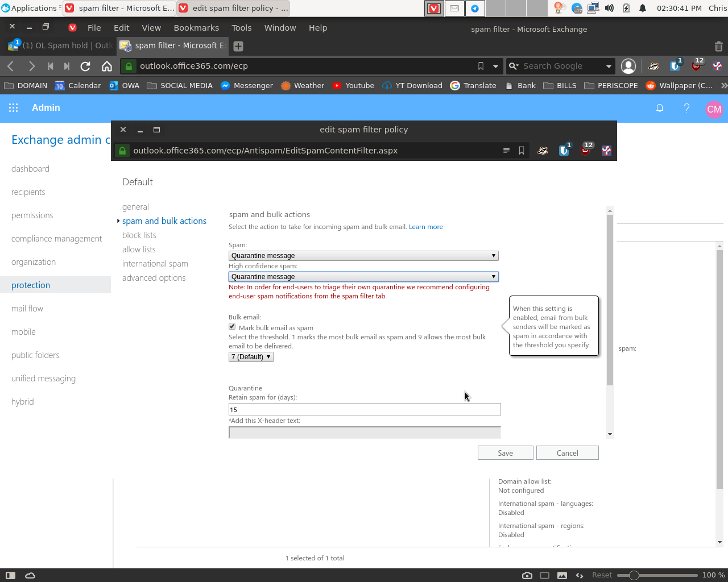Viewport: 728px width, 582px height.
Task: Expand the bookmarks bar overflow chevron
Action: coord(723,86)
